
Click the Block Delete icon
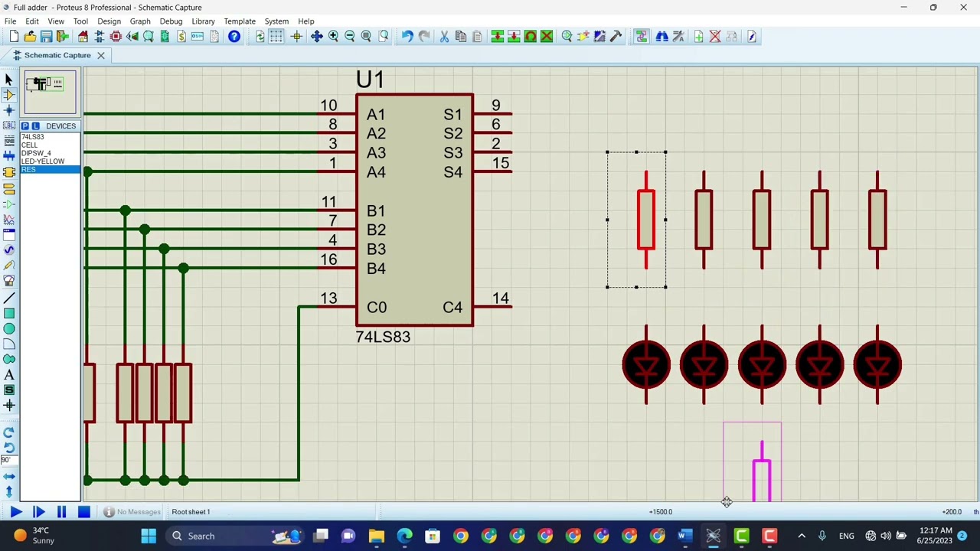click(x=547, y=36)
